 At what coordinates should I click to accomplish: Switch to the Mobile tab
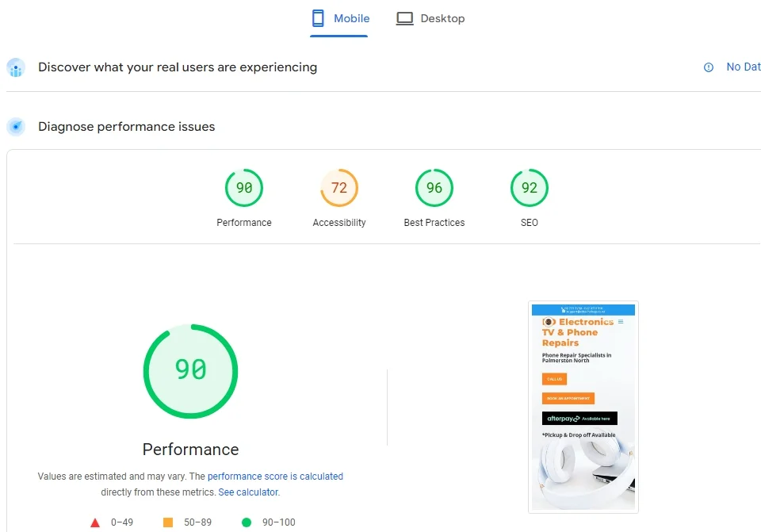338,18
